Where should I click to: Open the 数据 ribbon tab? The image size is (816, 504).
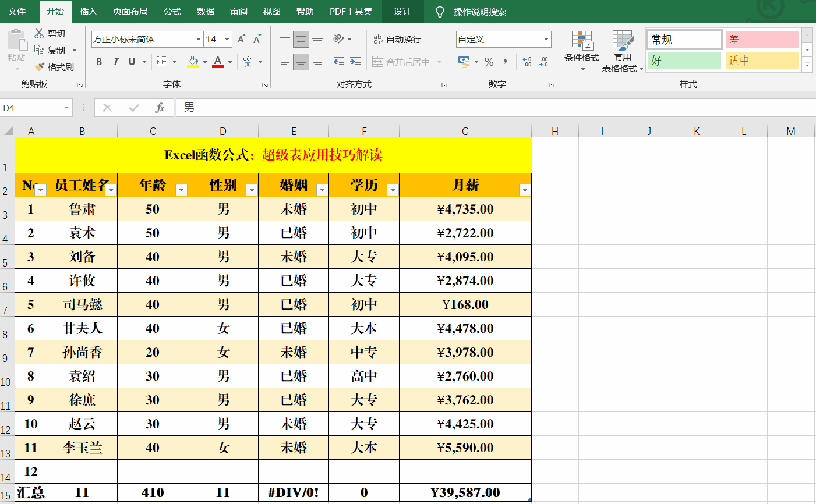205,12
